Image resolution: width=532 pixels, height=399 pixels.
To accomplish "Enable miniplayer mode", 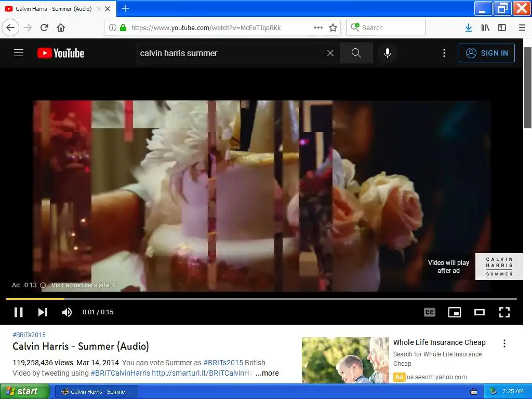I will [x=455, y=312].
